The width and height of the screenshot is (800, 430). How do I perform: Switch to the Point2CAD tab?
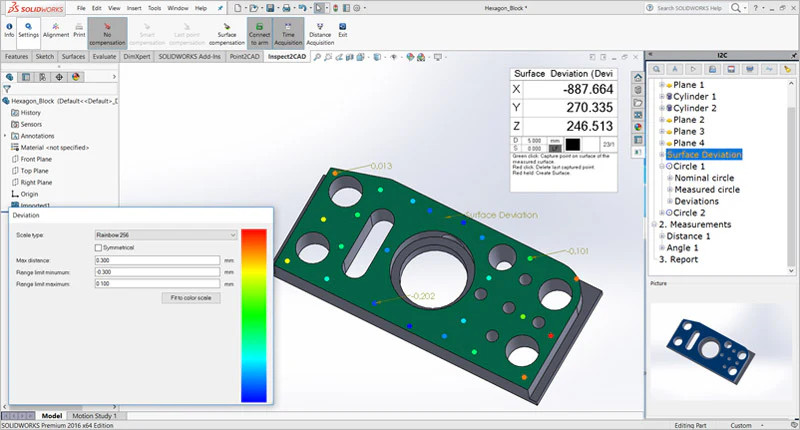pyautogui.click(x=244, y=57)
